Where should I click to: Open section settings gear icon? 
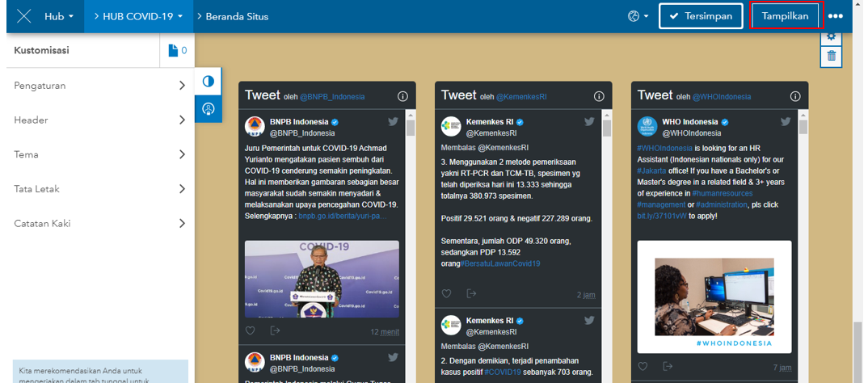coord(831,37)
